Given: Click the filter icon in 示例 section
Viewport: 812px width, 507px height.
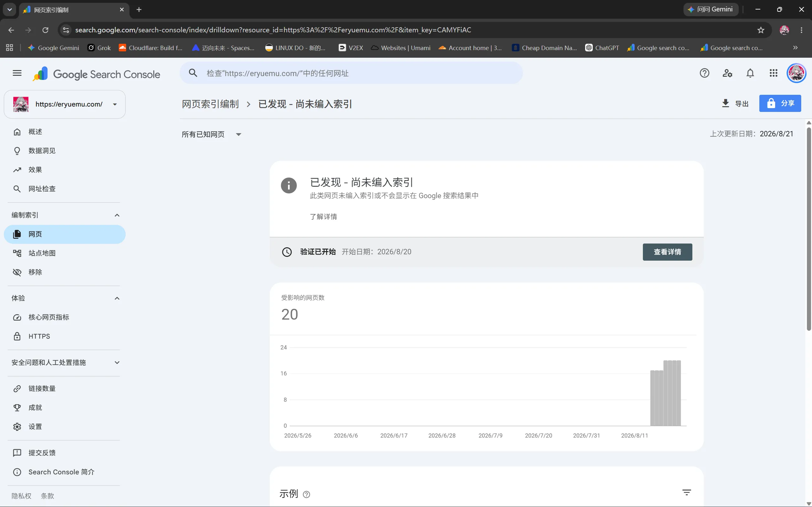Looking at the screenshot, I should point(687,493).
